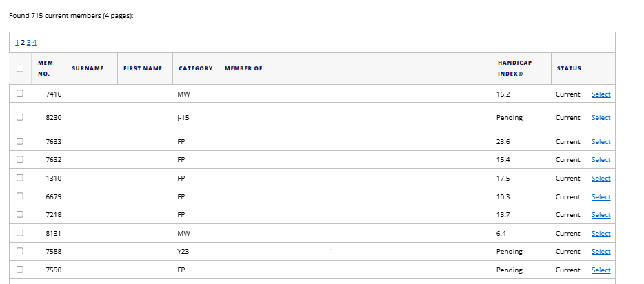
Task: Mark the checkbox beside member 1310
Action: (x=20, y=178)
